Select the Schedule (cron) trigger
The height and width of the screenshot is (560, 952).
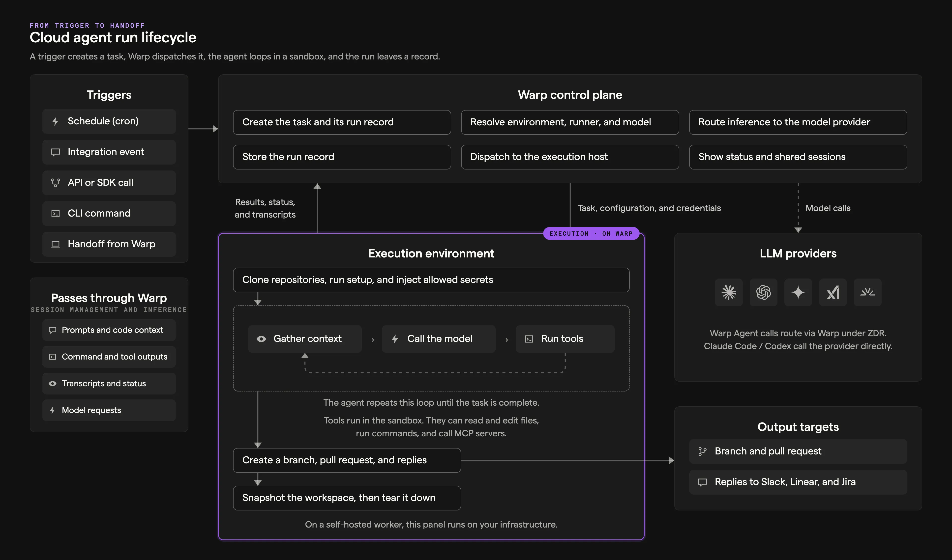109,122
